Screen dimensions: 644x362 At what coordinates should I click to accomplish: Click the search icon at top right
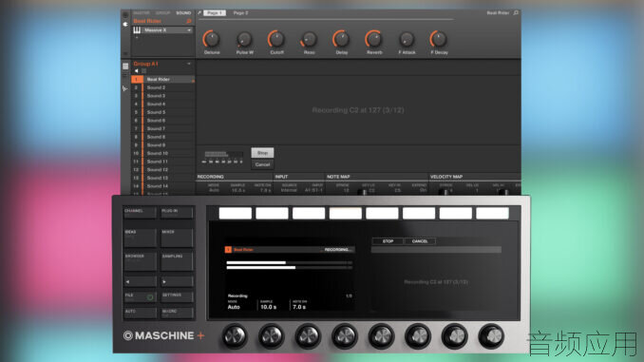click(516, 12)
